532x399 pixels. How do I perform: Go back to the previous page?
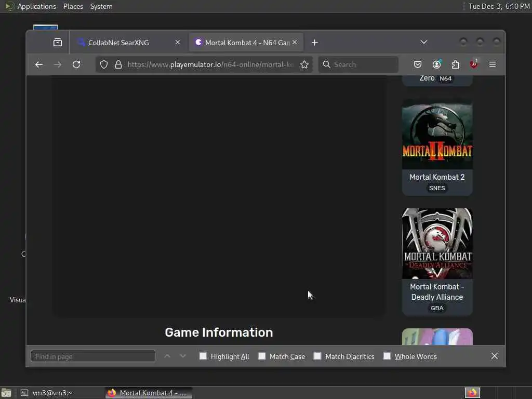(x=39, y=64)
